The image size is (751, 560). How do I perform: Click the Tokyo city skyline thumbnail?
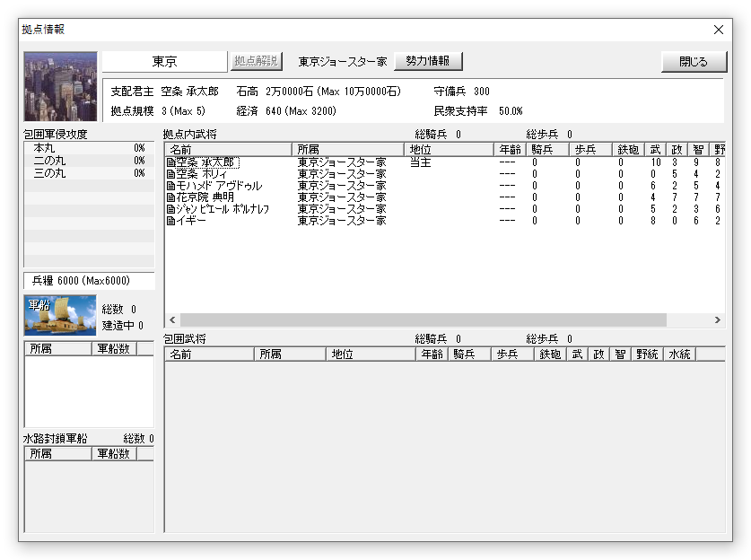point(60,86)
